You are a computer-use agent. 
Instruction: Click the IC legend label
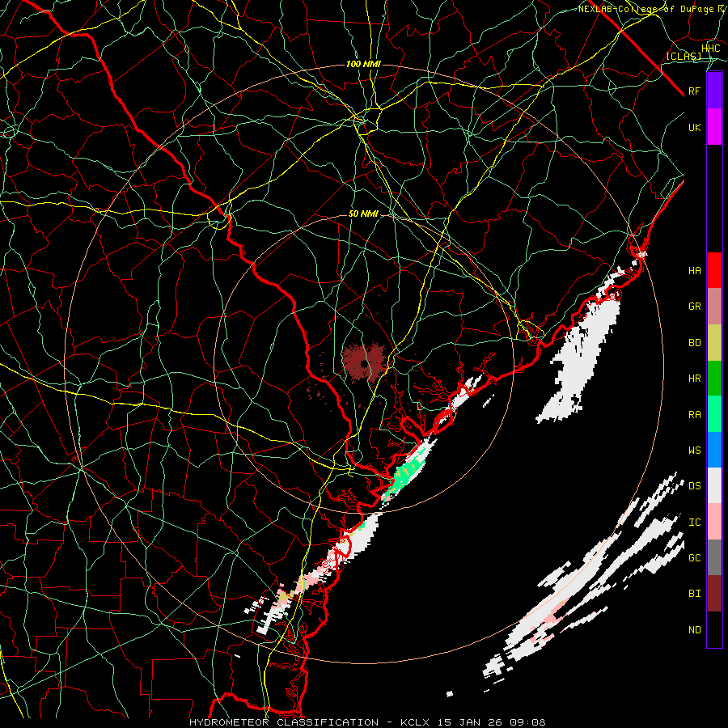[695, 523]
